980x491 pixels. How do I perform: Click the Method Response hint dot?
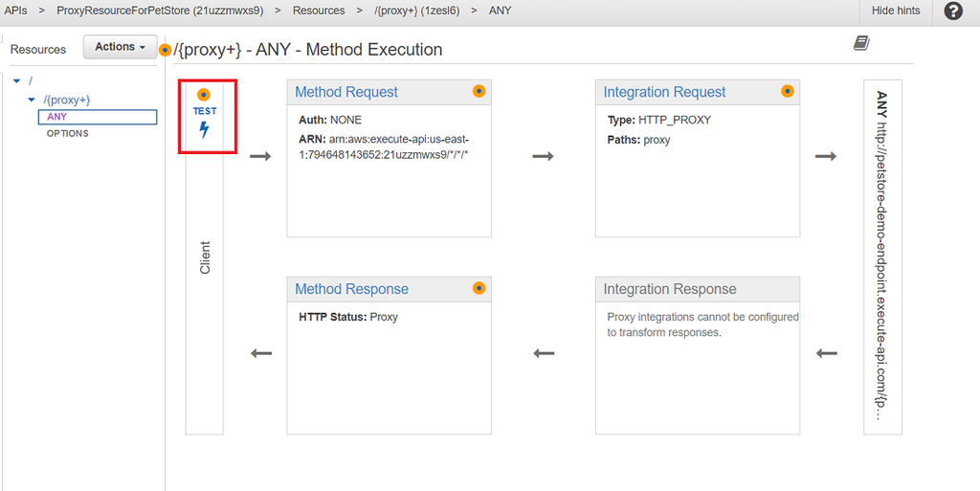pos(479,288)
